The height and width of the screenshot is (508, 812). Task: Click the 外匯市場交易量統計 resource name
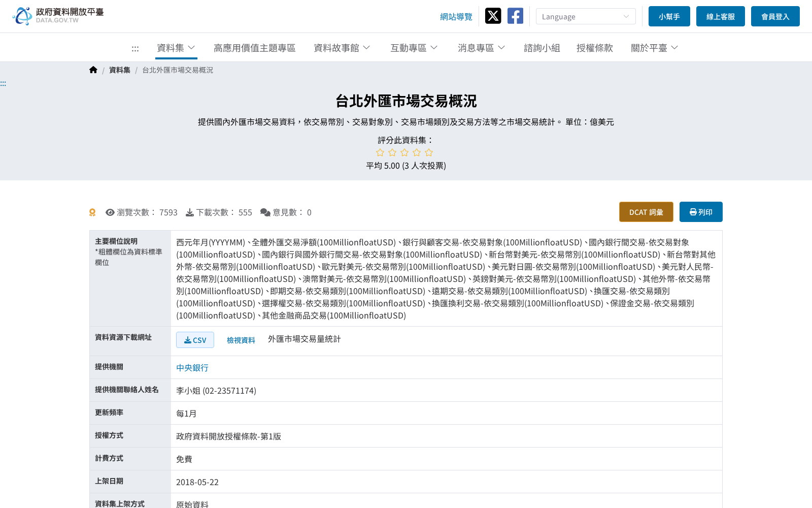304,339
